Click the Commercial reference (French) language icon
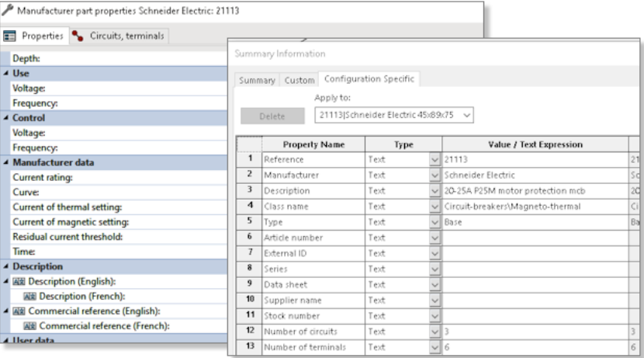This screenshot has width=644, height=358. point(29,326)
